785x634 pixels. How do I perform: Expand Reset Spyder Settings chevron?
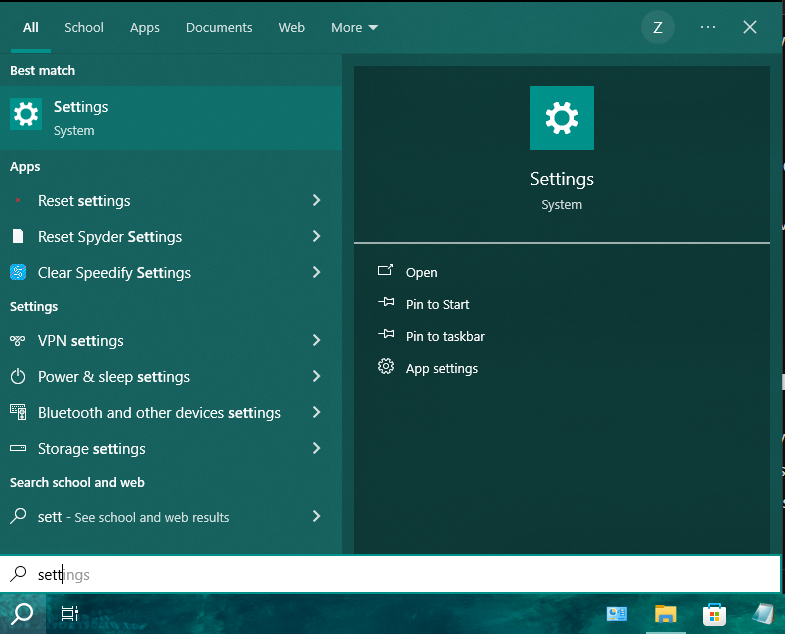point(316,236)
